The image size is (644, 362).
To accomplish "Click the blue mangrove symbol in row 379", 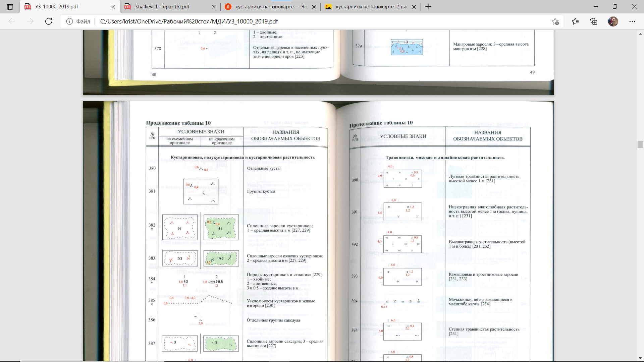I will [x=407, y=47].
